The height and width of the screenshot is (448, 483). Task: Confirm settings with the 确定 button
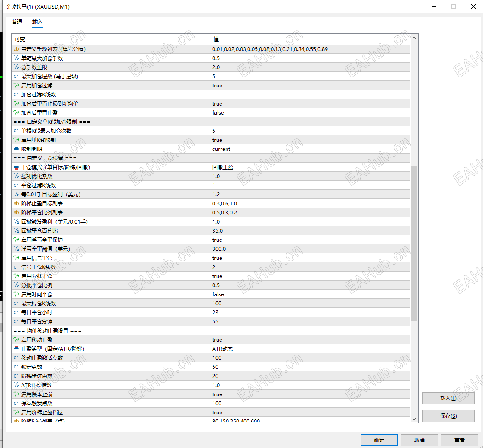tap(379, 440)
